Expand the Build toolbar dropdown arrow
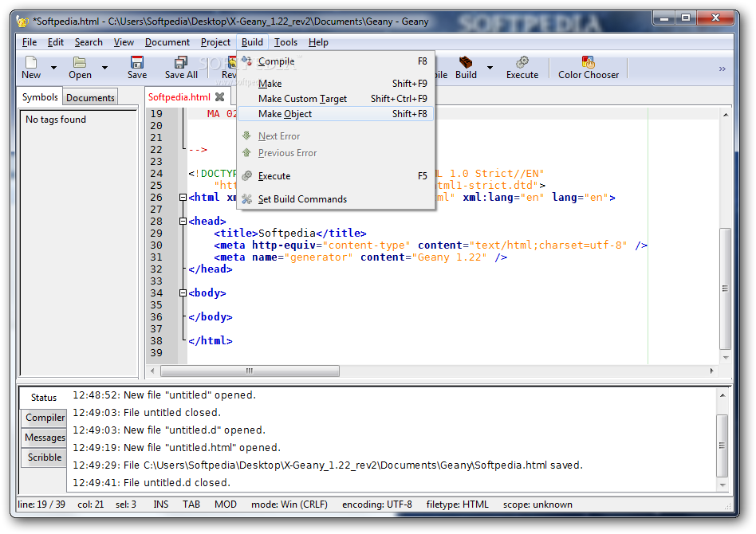 [x=490, y=68]
